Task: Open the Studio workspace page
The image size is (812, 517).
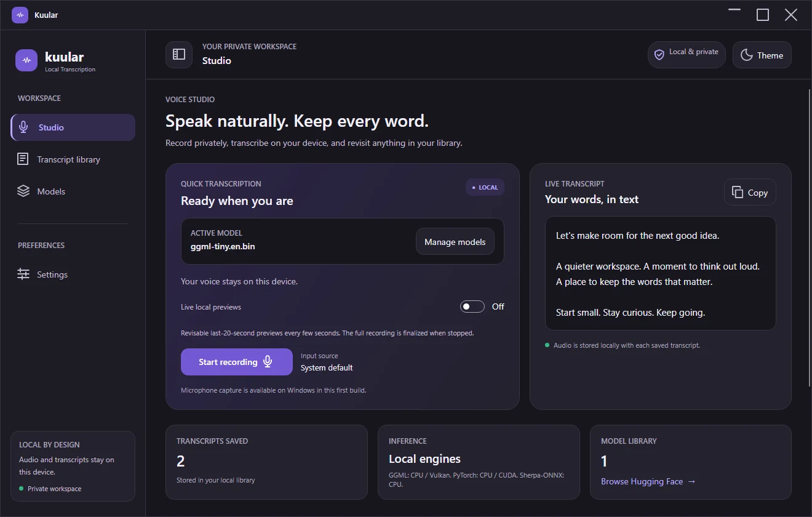Action: (x=73, y=127)
